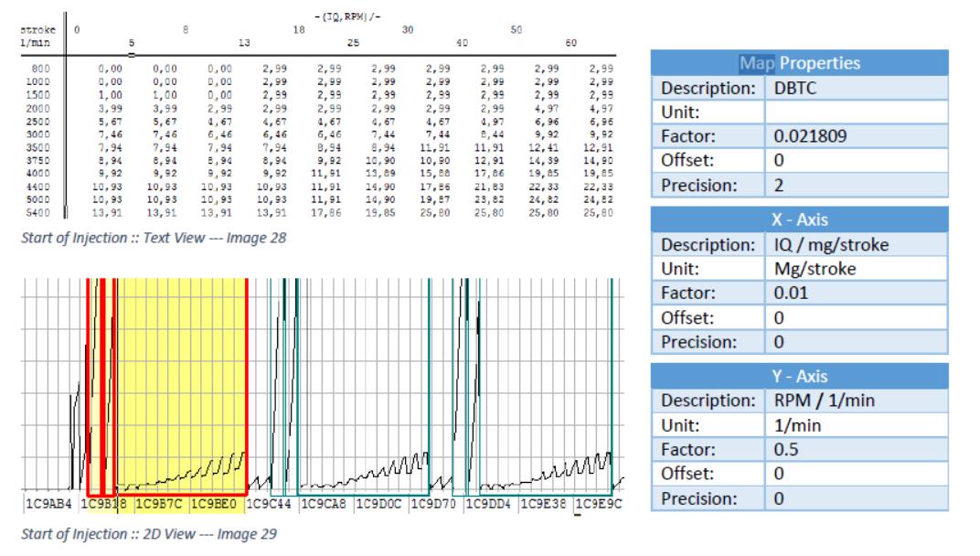Select the 4400 rpm row label
980x556 pixels.
pos(38,187)
